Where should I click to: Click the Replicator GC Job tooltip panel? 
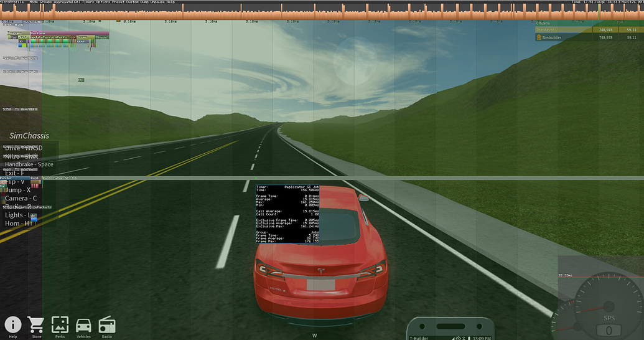(x=287, y=214)
